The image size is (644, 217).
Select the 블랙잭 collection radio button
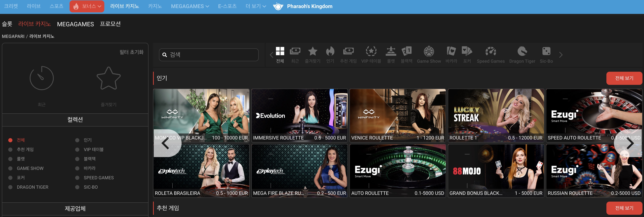[x=77, y=159]
